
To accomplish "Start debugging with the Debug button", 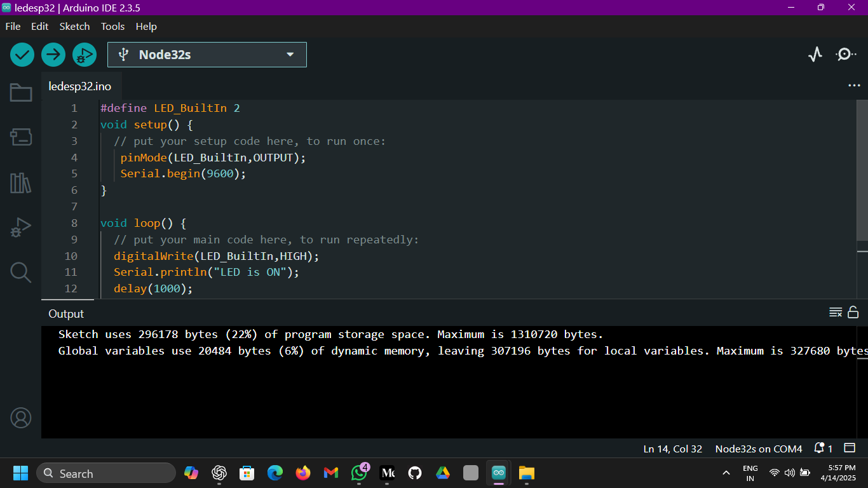I will (85, 55).
